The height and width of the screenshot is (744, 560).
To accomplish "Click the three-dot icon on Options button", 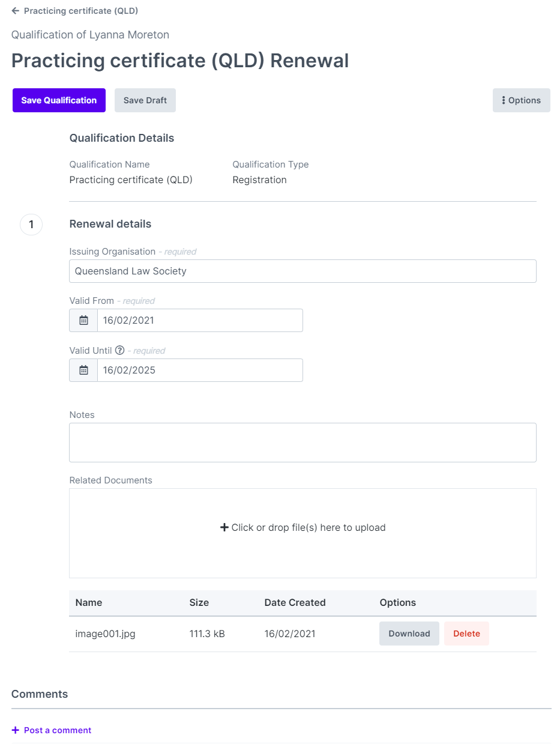I will pos(504,100).
